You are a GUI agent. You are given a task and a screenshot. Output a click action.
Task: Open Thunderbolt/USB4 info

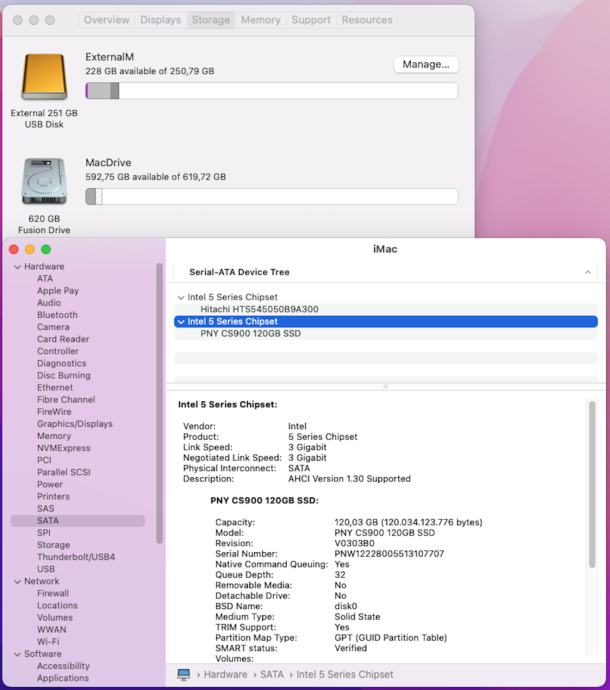pyautogui.click(x=76, y=557)
